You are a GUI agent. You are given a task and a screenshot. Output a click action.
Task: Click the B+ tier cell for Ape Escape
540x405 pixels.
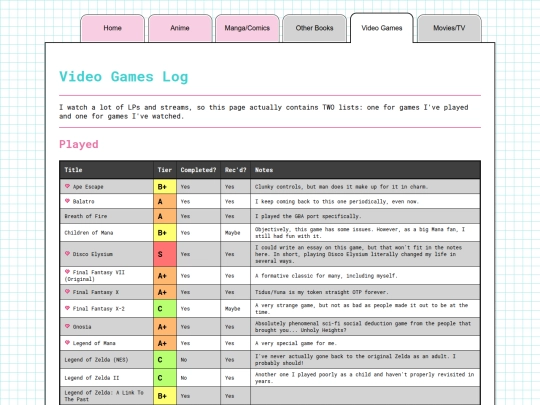[x=165, y=187]
